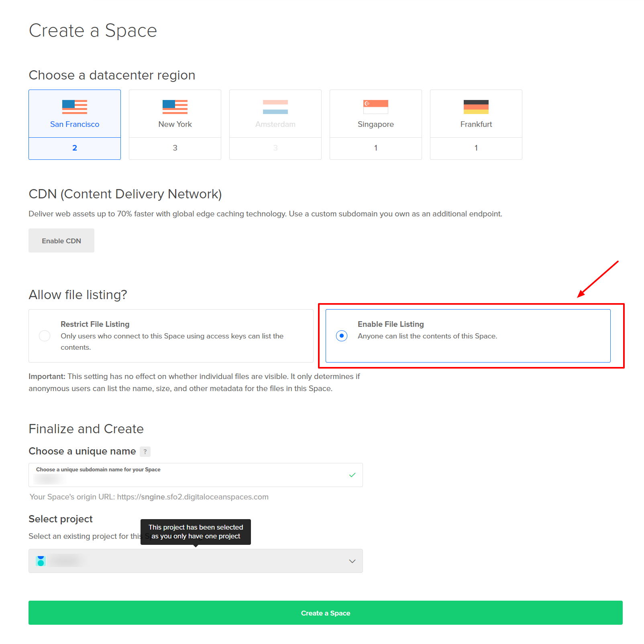Click the Singapore flag icon

pyautogui.click(x=376, y=107)
